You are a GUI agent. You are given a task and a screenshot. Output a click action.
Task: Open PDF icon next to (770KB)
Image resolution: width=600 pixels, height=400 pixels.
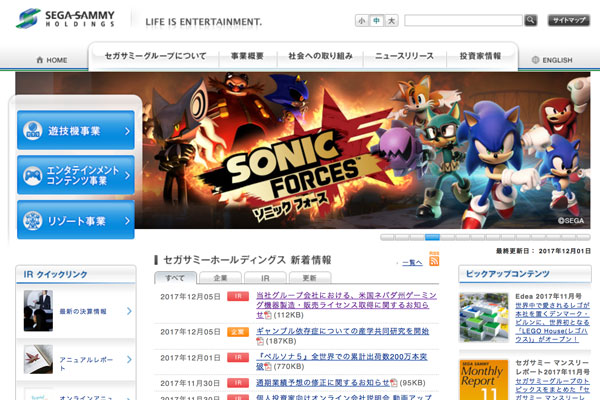268,366
